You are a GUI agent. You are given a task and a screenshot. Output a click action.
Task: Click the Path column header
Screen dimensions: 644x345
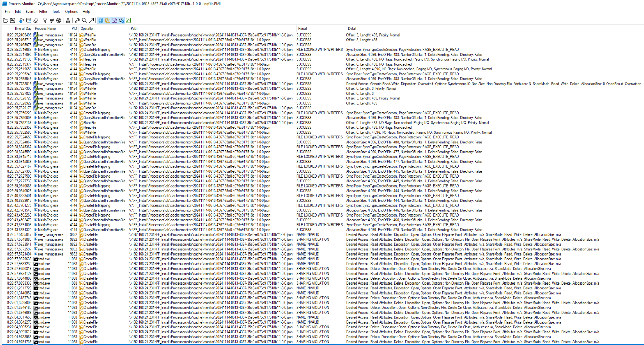tap(134, 29)
